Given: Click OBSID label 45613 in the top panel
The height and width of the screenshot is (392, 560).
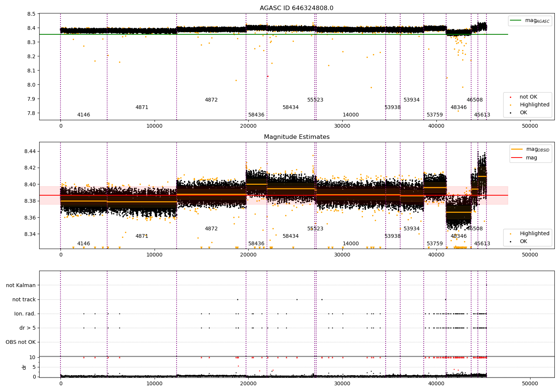Looking at the screenshot, I should point(482,115).
